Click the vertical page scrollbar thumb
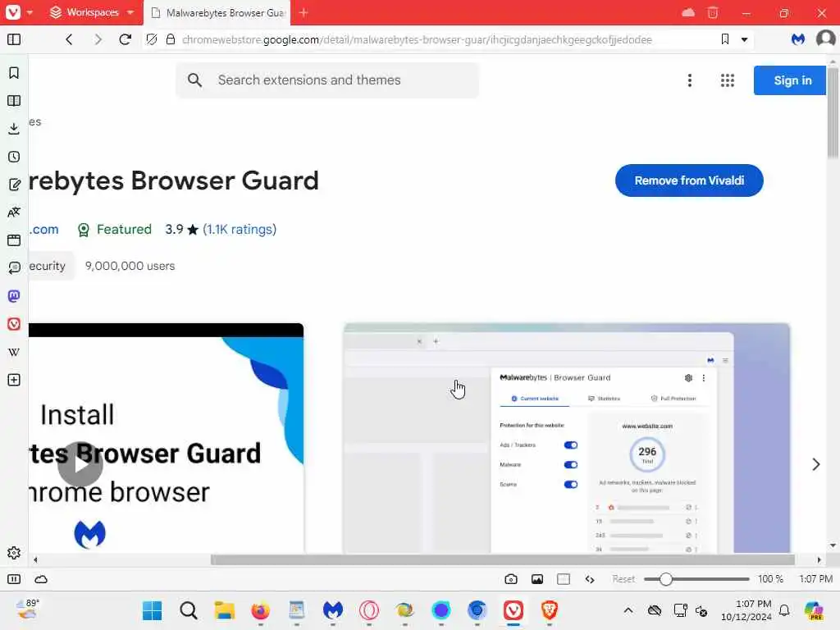This screenshot has width=840, height=630. pyautogui.click(x=833, y=112)
